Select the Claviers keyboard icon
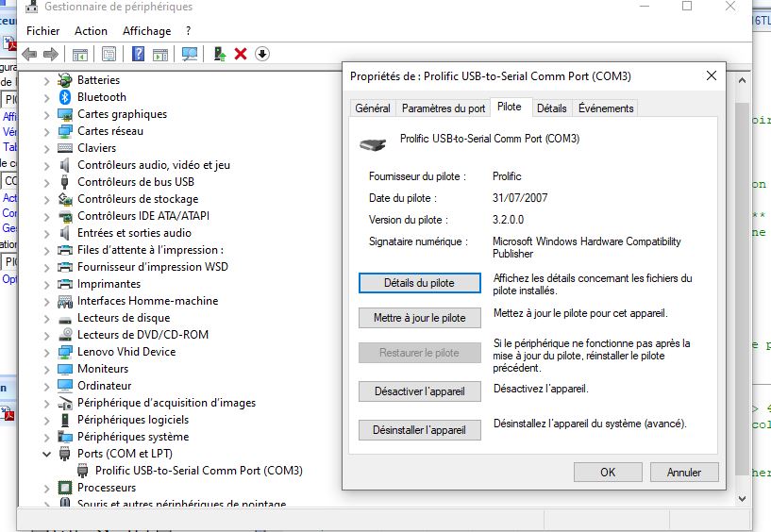This screenshot has height=532, width=771. [x=65, y=148]
